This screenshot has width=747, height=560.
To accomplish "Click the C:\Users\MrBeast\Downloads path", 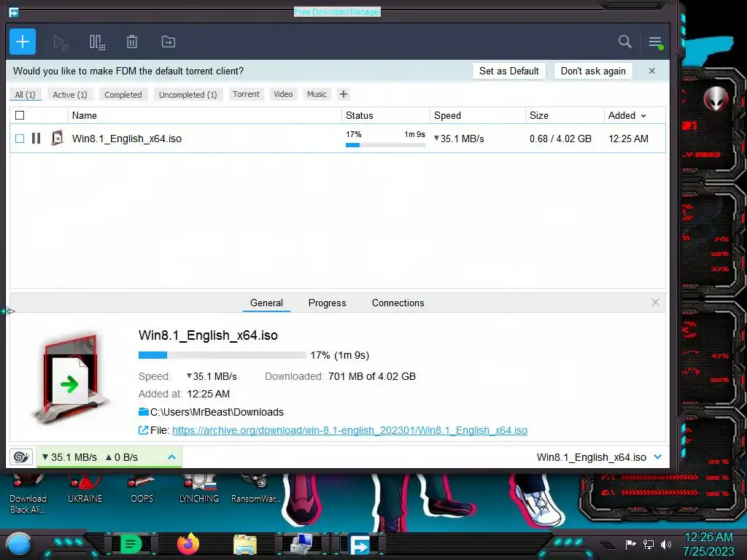I will tap(217, 412).
